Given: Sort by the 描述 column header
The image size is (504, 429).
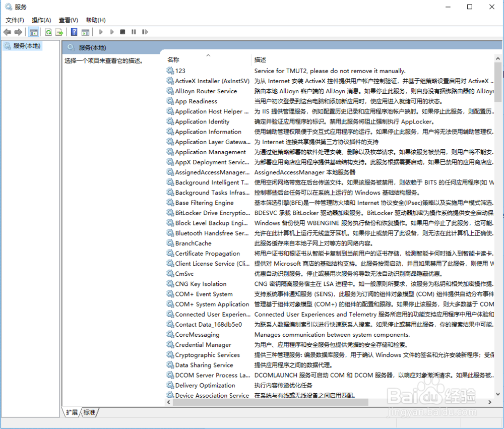Looking at the screenshot, I should (373, 59).
